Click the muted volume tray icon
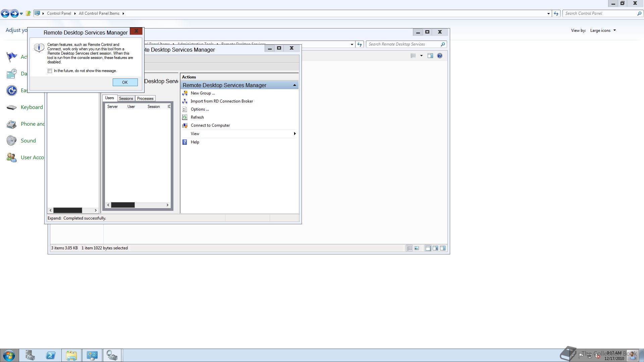Screen dimensions: 644x362 pos(597,356)
